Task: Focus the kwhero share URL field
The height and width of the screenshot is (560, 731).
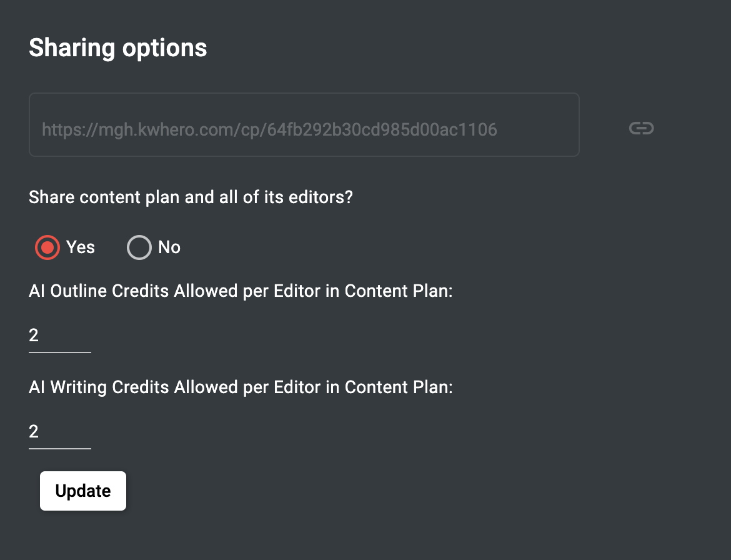Action: pyautogui.click(x=304, y=124)
